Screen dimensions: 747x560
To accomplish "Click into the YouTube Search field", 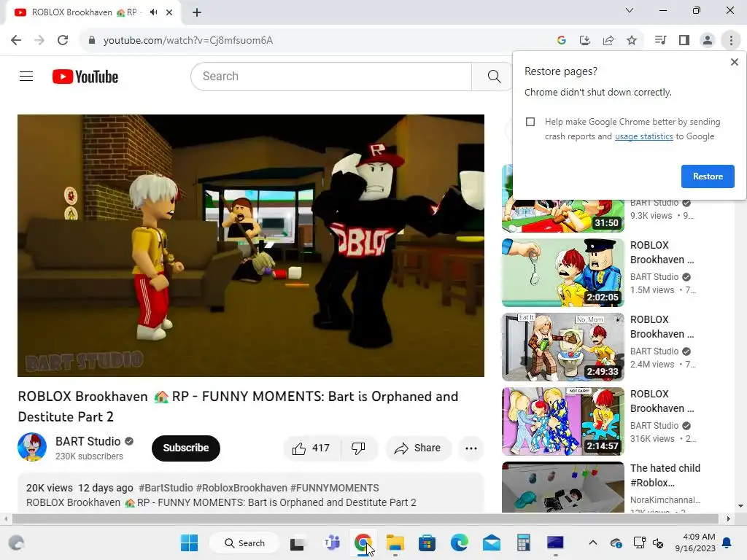I will 331,76.
